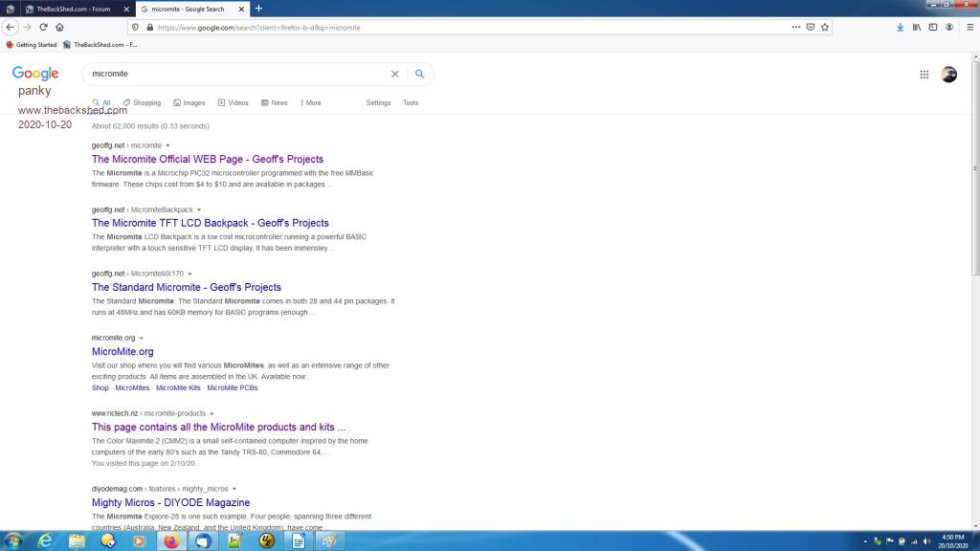Expand dropdown arrow beside micromite.org URL
Image resolution: width=980 pixels, height=551 pixels.
142,338
